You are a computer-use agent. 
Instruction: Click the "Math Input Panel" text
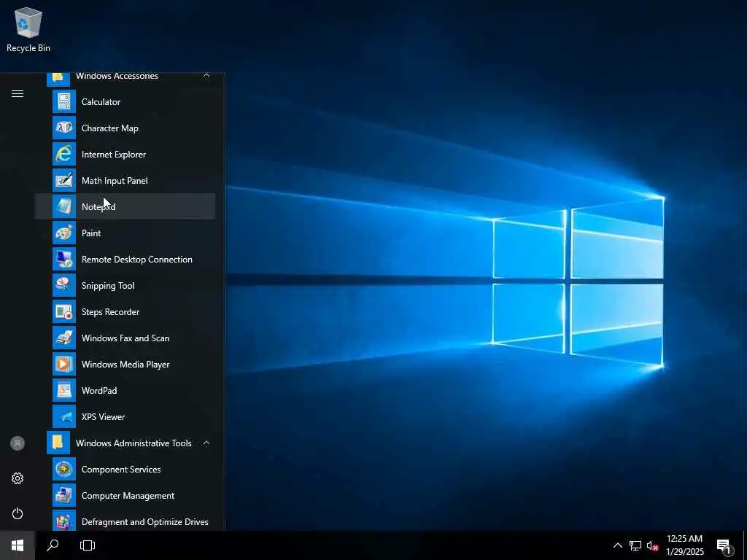click(115, 181)
